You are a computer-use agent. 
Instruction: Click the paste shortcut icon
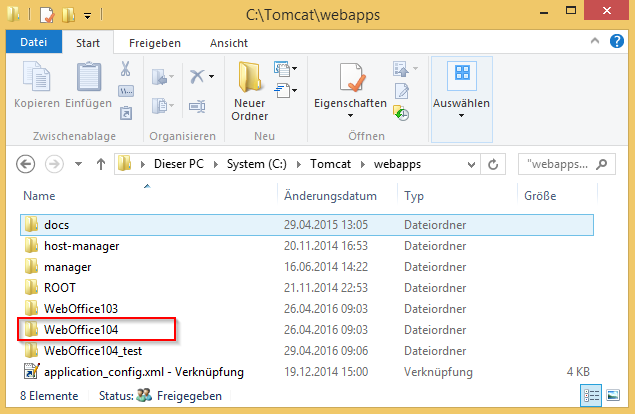pyautogui.click(x=126, y=113)
